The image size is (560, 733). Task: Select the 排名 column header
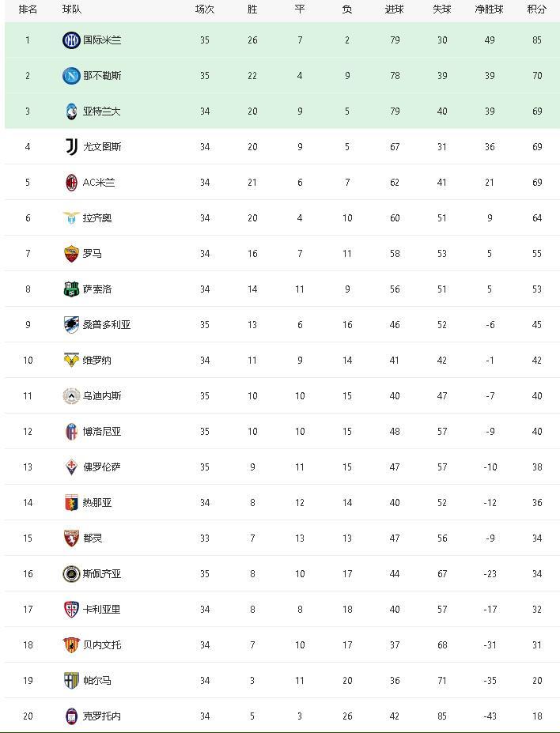28,9
